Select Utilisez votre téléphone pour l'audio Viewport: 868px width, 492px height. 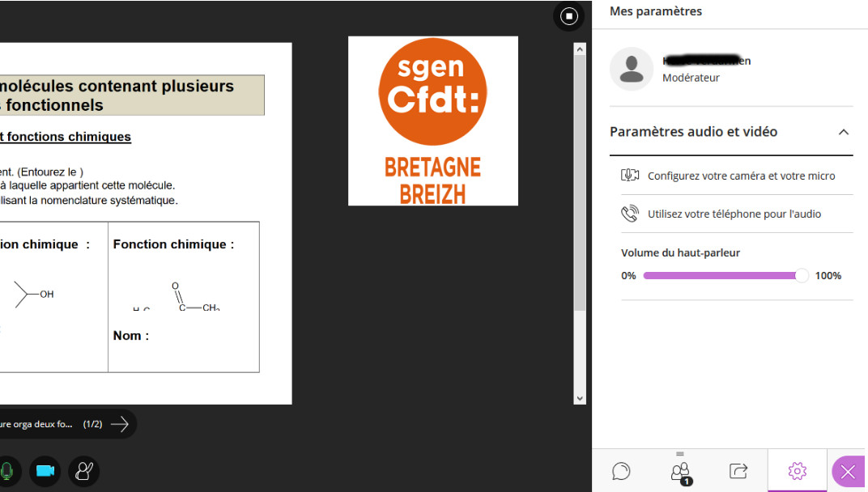pos(734,214)
